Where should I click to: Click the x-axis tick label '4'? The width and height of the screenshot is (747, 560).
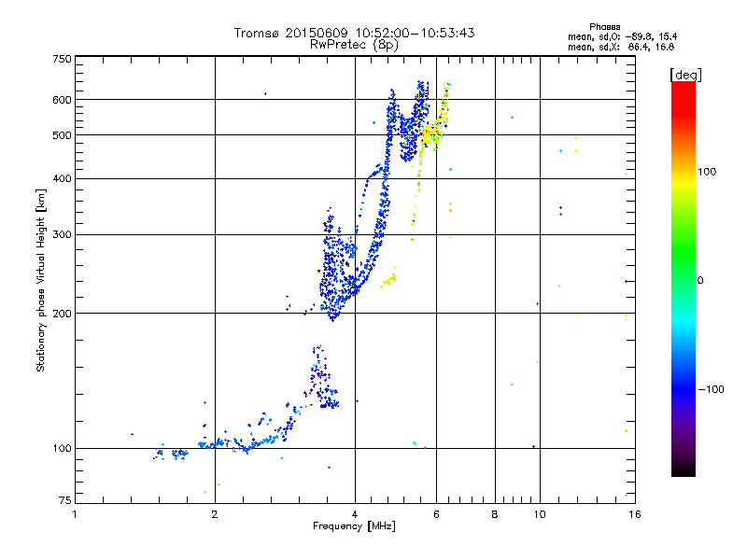pyautogui.click(x=355, y=514)
